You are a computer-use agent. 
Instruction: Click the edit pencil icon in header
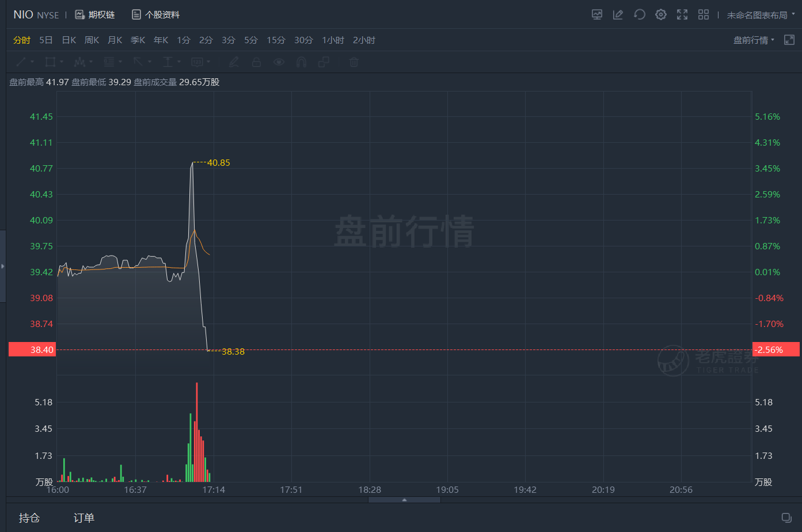click(618, 15)
